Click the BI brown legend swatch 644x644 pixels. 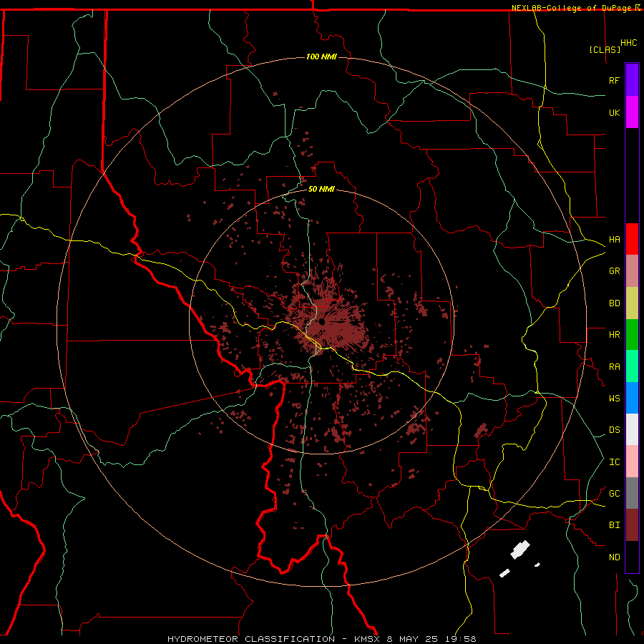click(632, 525)
